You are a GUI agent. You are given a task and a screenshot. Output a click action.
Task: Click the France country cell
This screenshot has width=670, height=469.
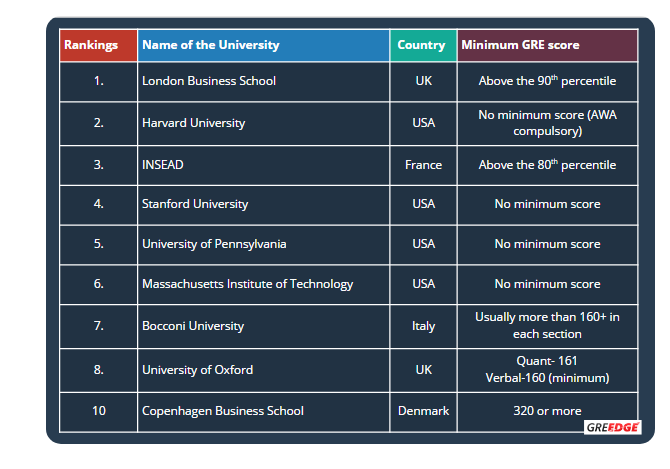pyautogui.click(x=423, y=165)
